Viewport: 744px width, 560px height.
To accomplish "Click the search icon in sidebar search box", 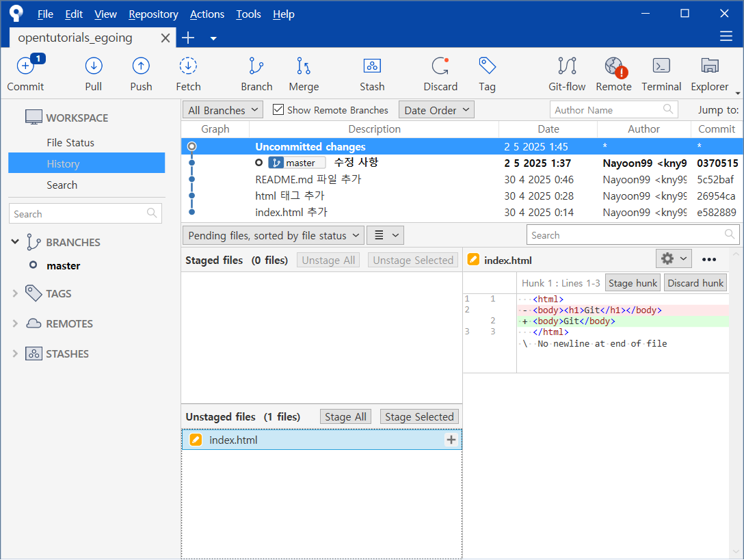I will coord(151,213).
